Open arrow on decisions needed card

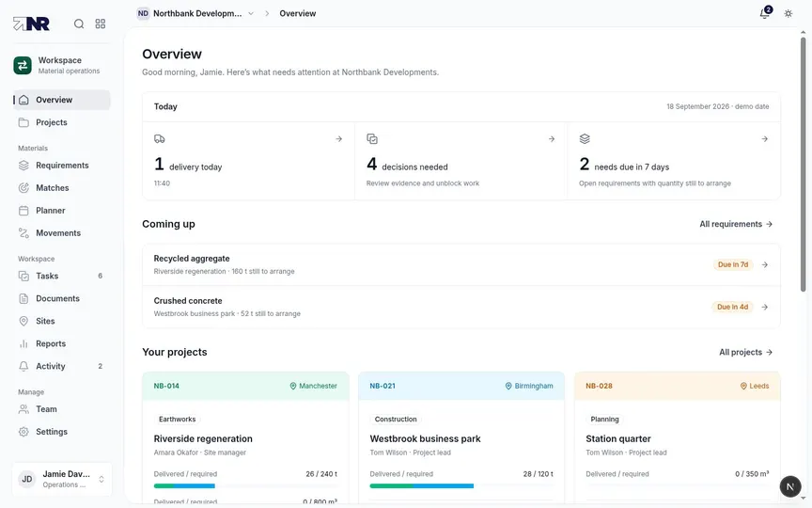[552, 139]
